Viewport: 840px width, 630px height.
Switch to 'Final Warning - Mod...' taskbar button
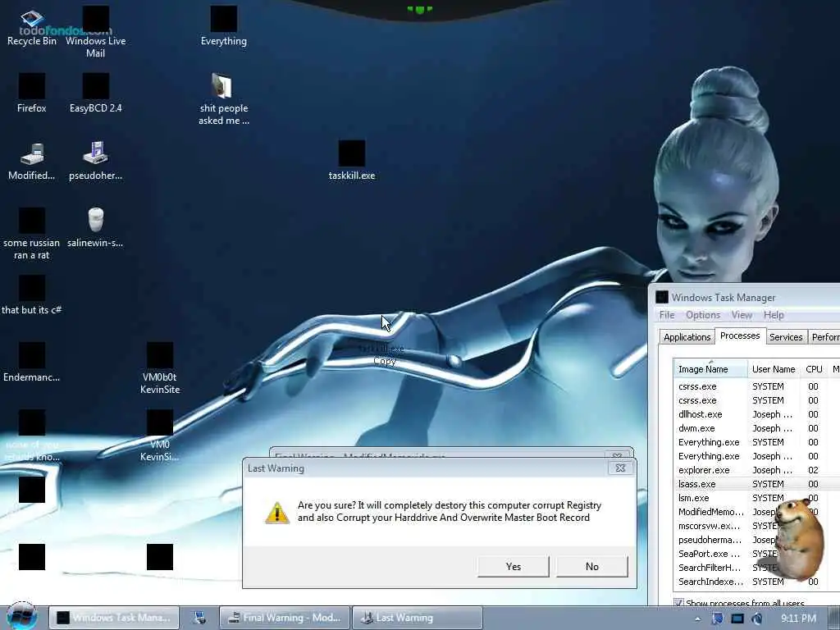(x=285, y=618)
